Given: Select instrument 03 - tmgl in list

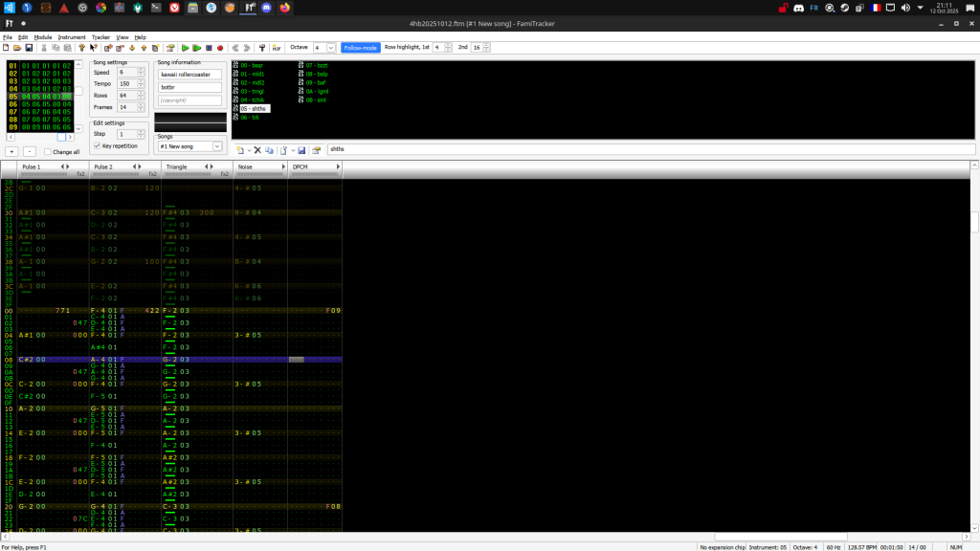Looking at the screenshot, I should pyautogui.click(x=253, y=91).
